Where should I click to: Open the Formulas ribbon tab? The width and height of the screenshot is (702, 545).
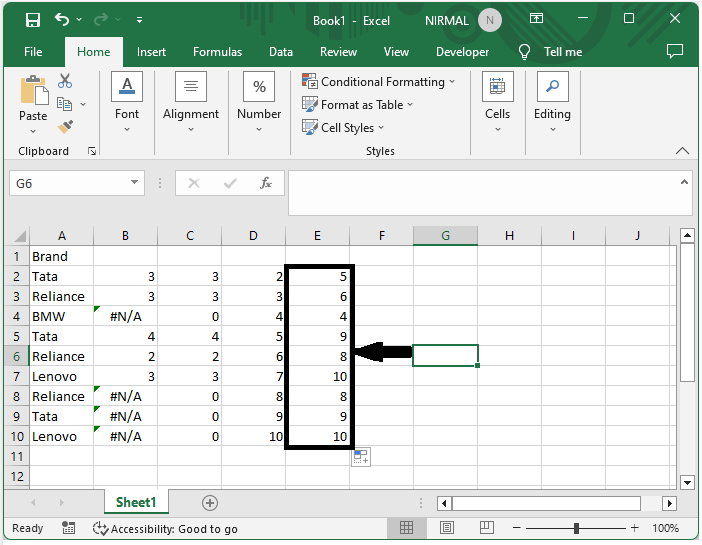[x=217, y=52]
